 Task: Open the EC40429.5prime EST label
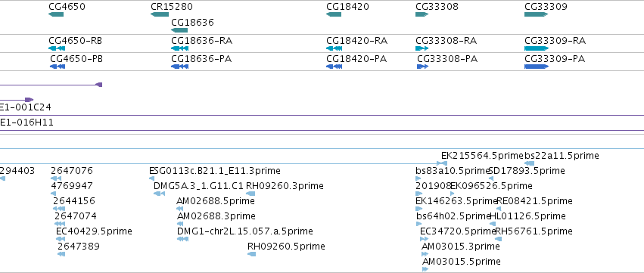coord(94,231)
